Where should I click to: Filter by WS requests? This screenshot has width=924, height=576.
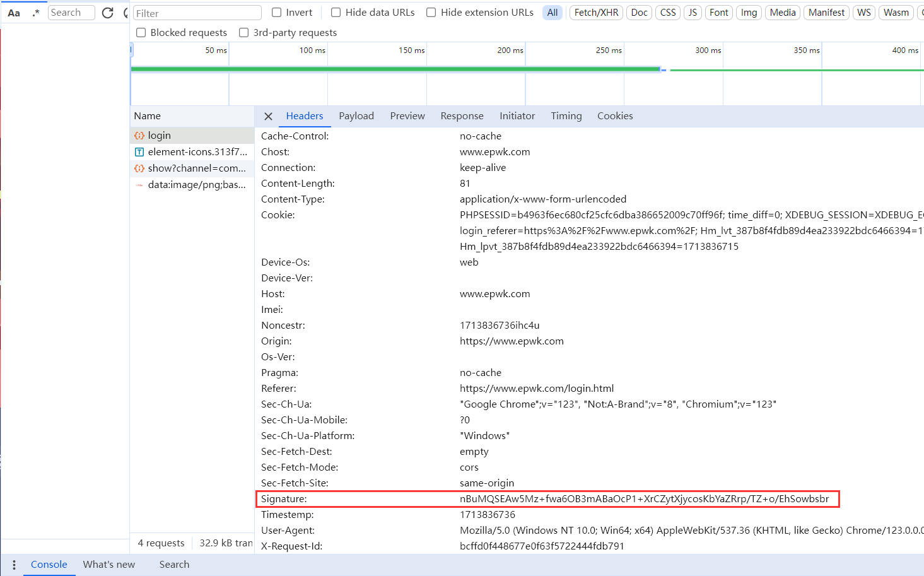(864, 13)
